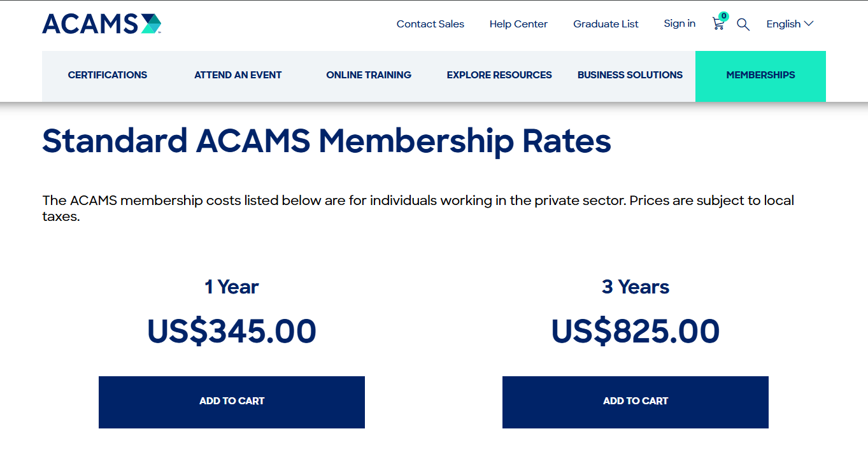Image resolution: width=868 pixels, height=473 pixels.
Task: Add the 3 Years membership to cart
Action: pyautogui.click(x=636, y=402)
